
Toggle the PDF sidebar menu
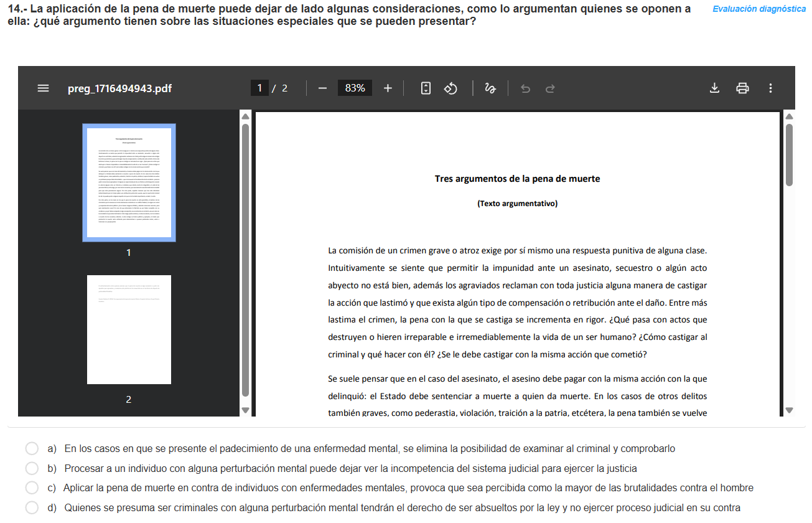pyautogui.click(x=43, y=88)
